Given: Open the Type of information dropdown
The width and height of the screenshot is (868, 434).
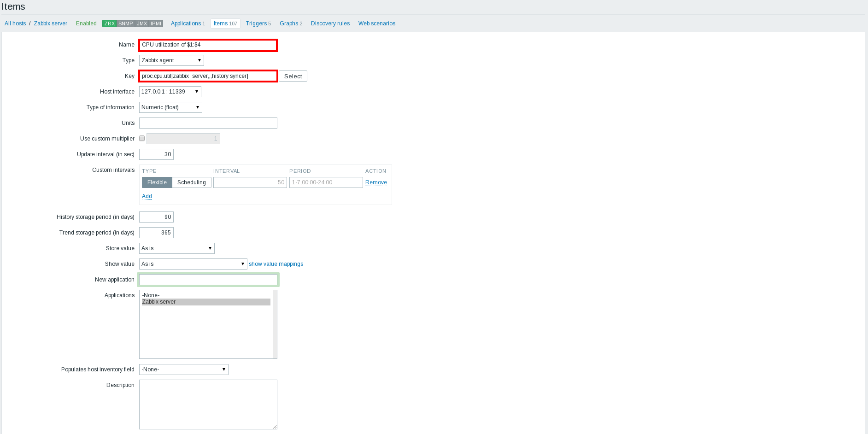Looking at the screenshot, I should click(x=170, y=107).
